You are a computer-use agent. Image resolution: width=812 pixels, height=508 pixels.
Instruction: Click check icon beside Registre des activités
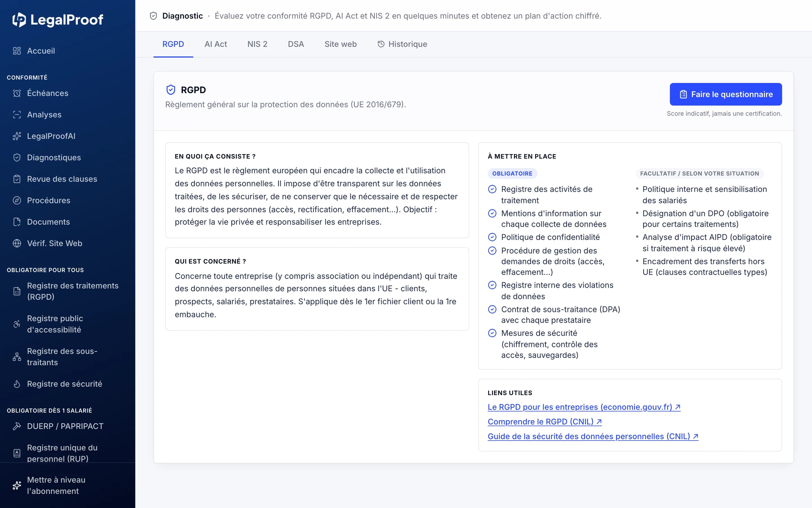[492, 189]
